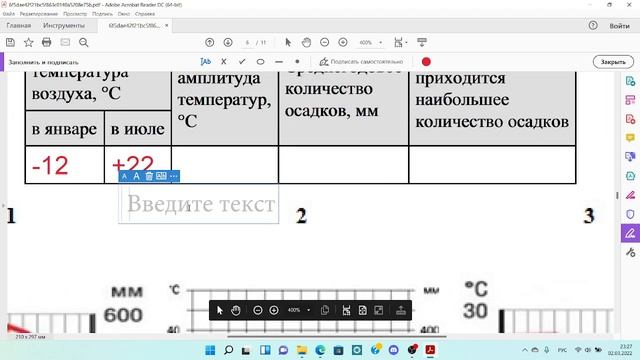Click the 'Введите текст' text input box
This screenshot has height=360, width=640.
(x=199, y=204)
